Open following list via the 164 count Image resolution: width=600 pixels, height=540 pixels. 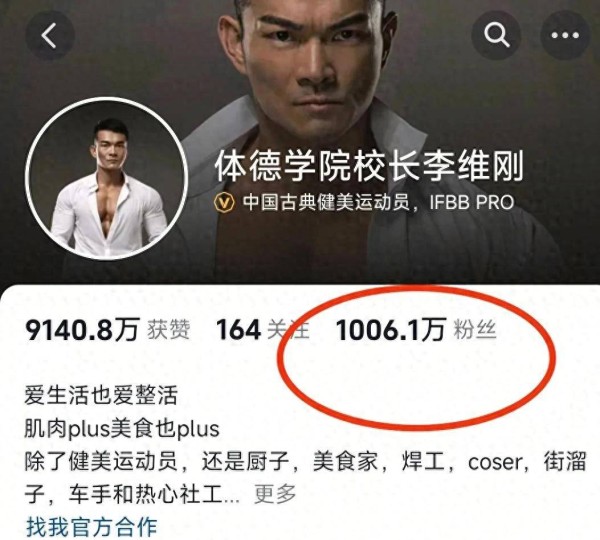tap(239, 330)
